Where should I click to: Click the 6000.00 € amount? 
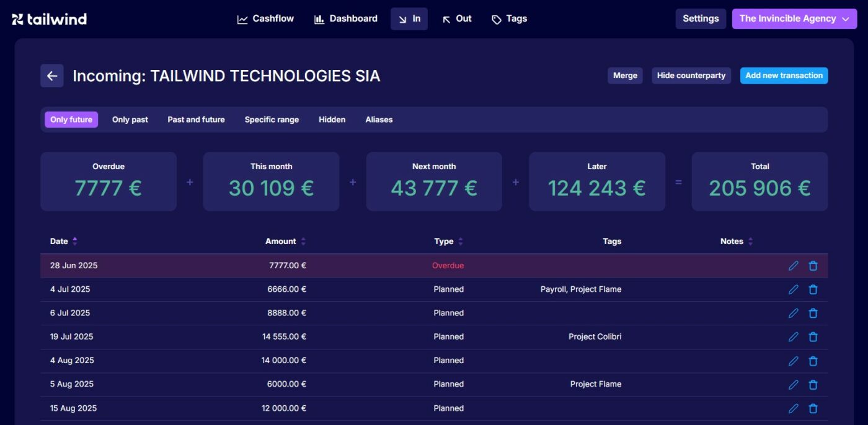click(287, 384)
